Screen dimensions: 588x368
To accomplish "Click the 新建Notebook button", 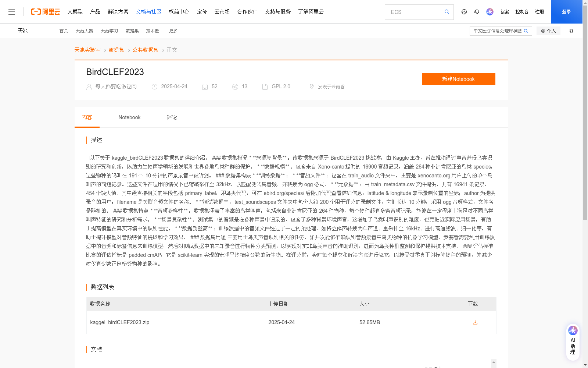I will [458, 79].
